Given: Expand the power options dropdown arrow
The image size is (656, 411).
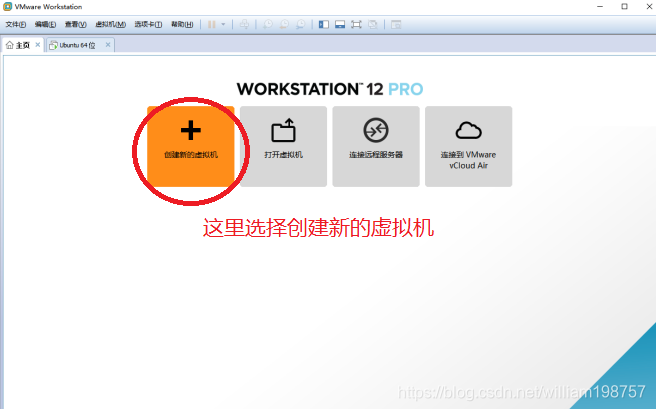Looking at the screenshot, I should coord(223,25).
